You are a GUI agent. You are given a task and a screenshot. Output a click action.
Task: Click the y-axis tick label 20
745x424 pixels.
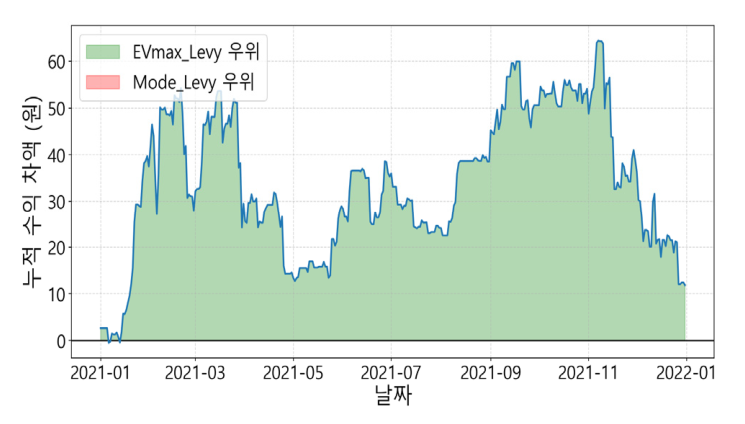pos(55,248)
